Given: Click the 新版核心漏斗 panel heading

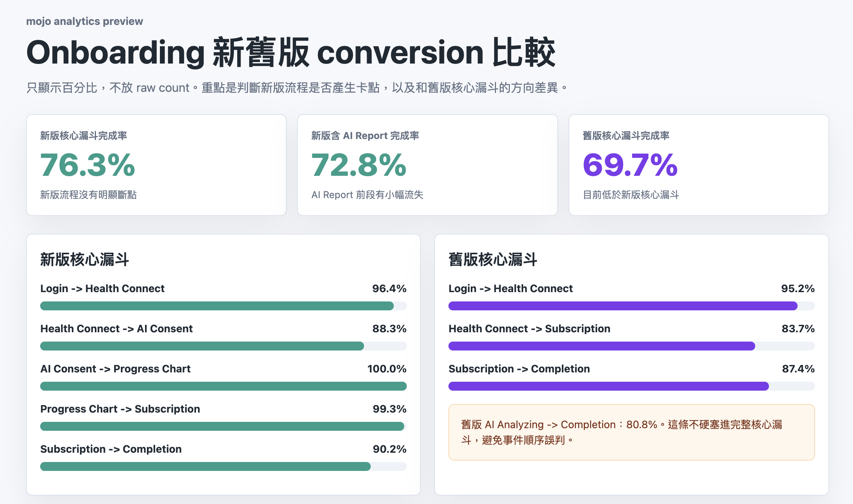Looking at the screenshot, I should pyautogui.click(x=84, y=259).
